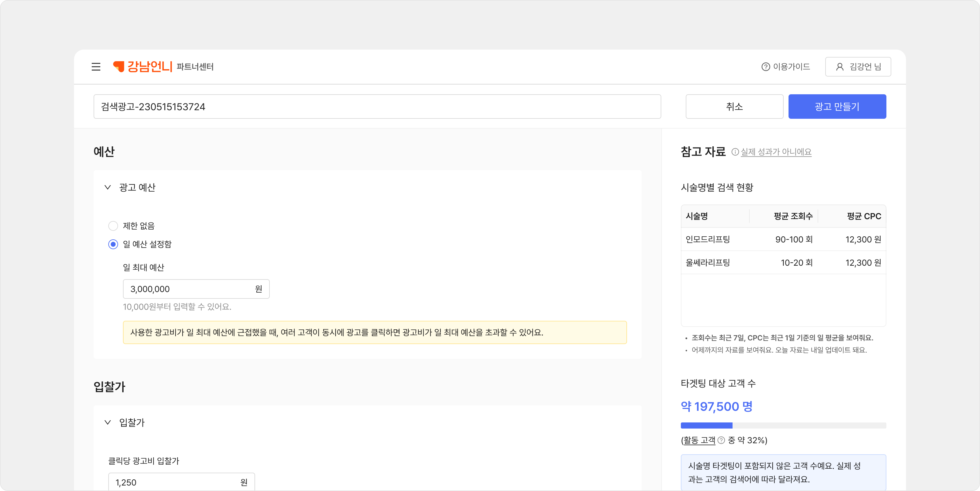
Task: Click info icon beside 실제 성과가 아니에요
Action: pos(735,152)
